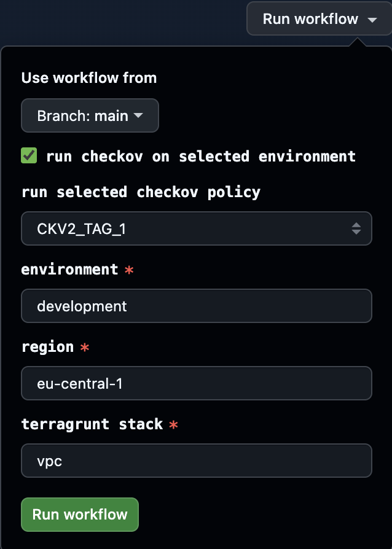Image resolution: width=392 pixels, height=549 pixels.
Task: Click the dropdown arrow next to Branch: main
Action: pyautogui.click(x=139, y=115)
